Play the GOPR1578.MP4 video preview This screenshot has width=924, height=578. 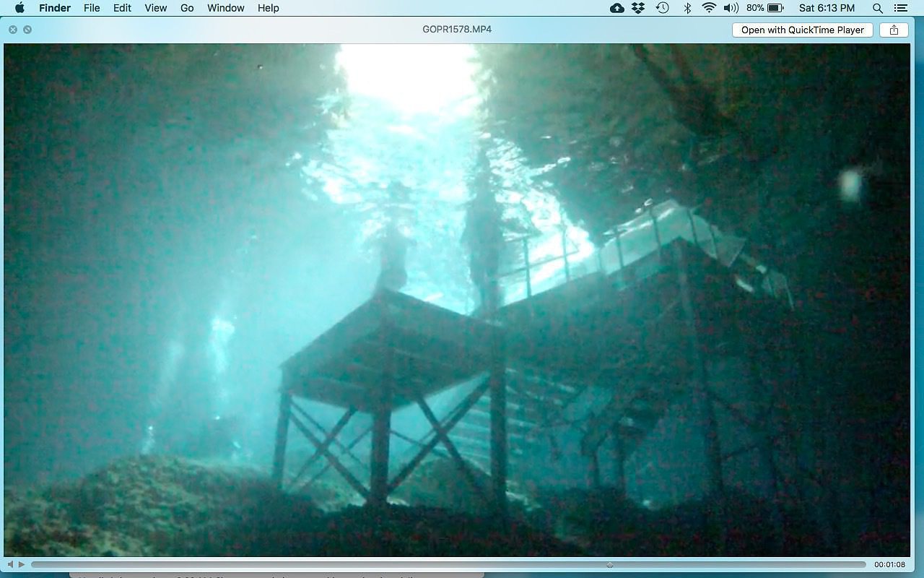pyautogui.click(x=22, y=564)
